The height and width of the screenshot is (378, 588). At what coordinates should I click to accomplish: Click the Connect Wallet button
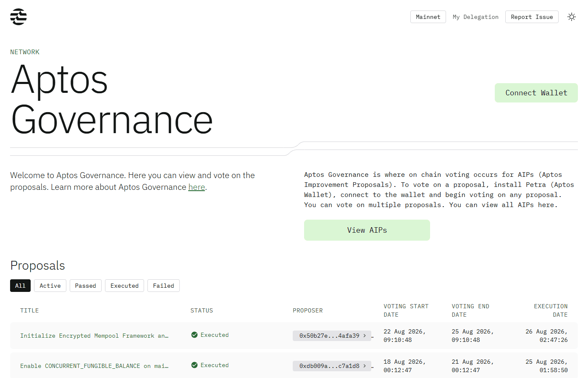[536, 93]
